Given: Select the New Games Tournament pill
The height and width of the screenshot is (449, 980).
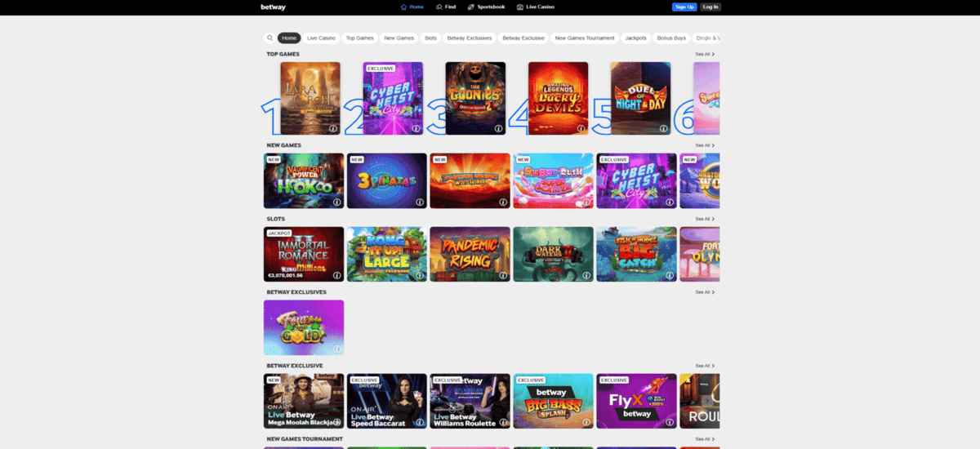Looking at the screenshot, I should click(585, 38).
